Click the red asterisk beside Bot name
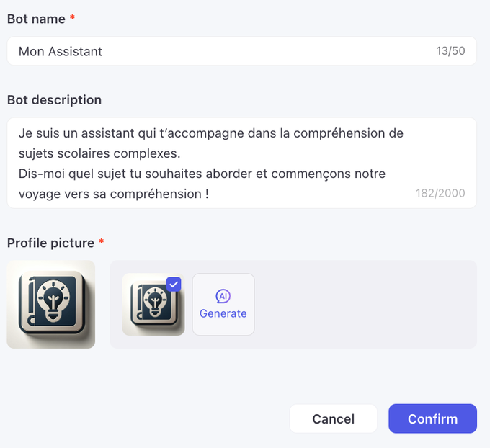 [72, 19]
